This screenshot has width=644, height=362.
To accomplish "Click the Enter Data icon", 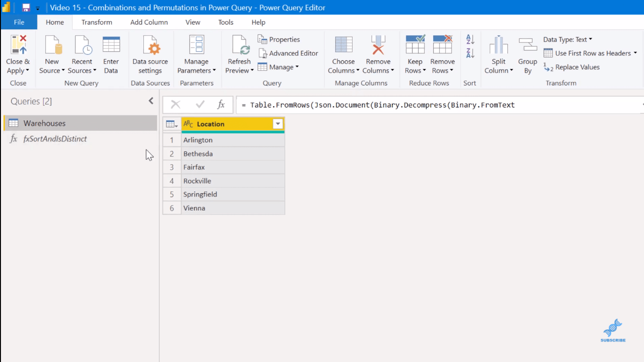I will (x=111, y=45).
